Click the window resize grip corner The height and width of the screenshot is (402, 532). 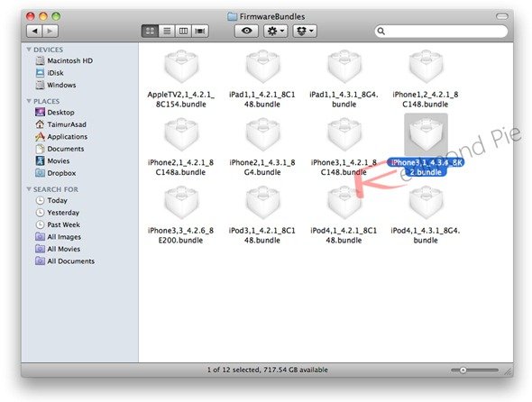pyautogui.click(x=509, y=372)
